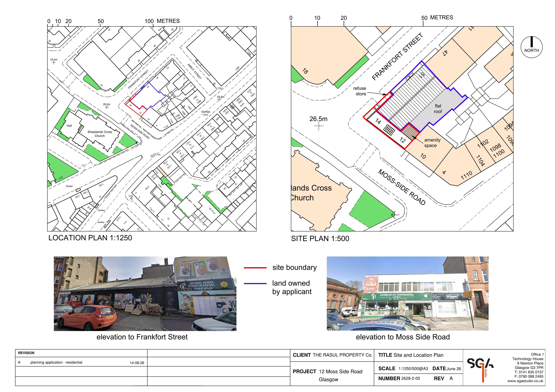The height and width of the screenshot is (392, 555).
Task: Click the NORTH compass symbol
Action: point(532,47)
